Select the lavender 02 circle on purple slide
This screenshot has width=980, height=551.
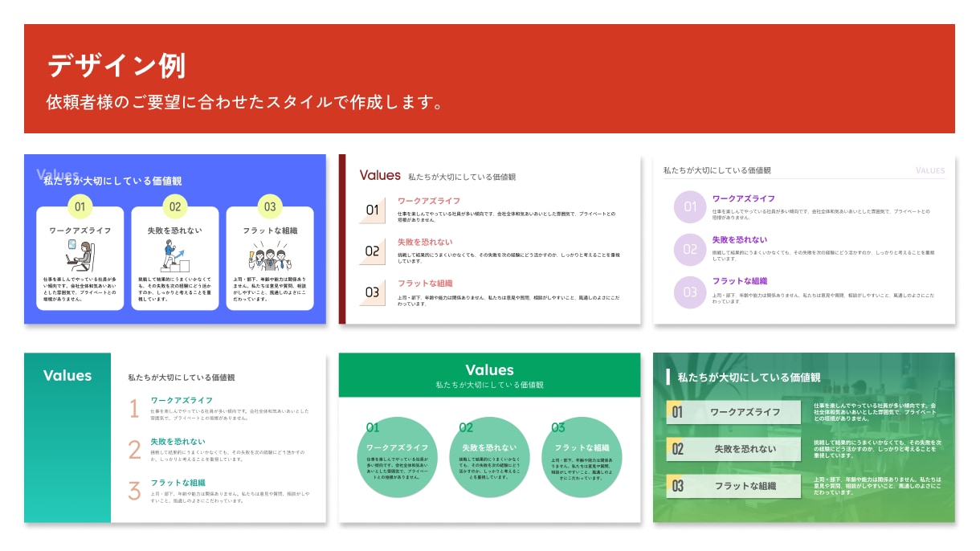click(690, 250)
